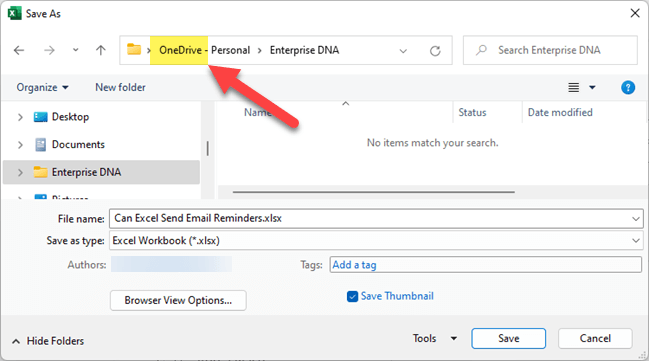This screenshot has height=361, width=649.
Task: Close the Save As dialog
Action: coord(635,13)
